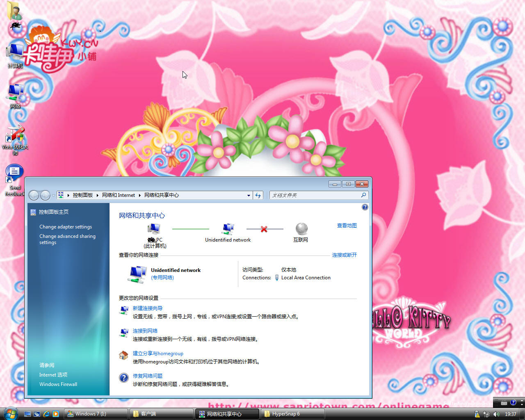The image size is (525, 420).
Task: Click the taskbar clock showing 19:37
Action: pyautogui.click(x=511, y=414)
